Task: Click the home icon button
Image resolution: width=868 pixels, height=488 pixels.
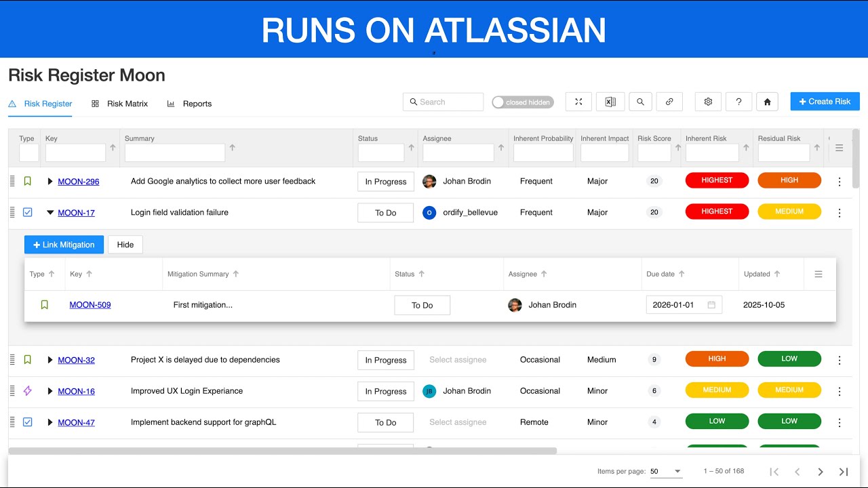Action: (767, 102)
